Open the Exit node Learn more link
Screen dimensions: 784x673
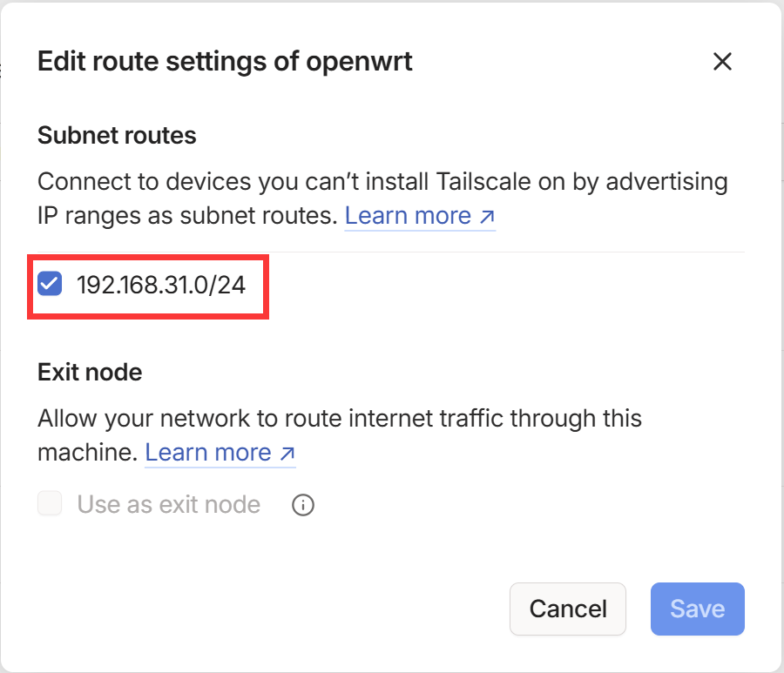[208, 453]
